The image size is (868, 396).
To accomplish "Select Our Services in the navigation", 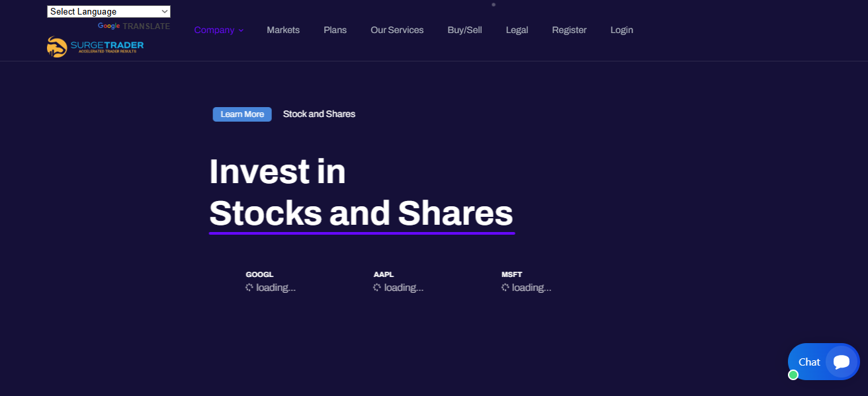I will [397, 30].
